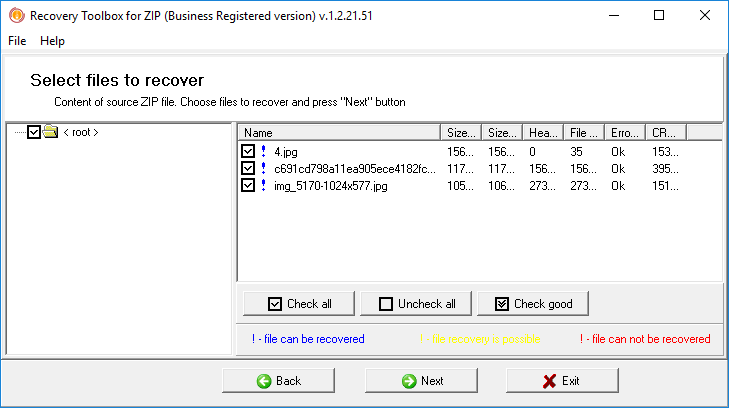This screenshot has height=408, width=729.
Task: Click the Hea... column header
Action: point(543,132)
